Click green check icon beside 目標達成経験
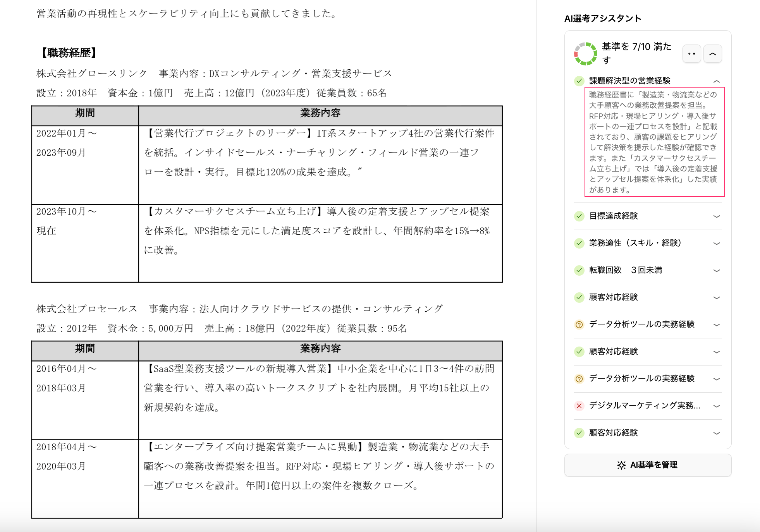 tap(579, 216)
